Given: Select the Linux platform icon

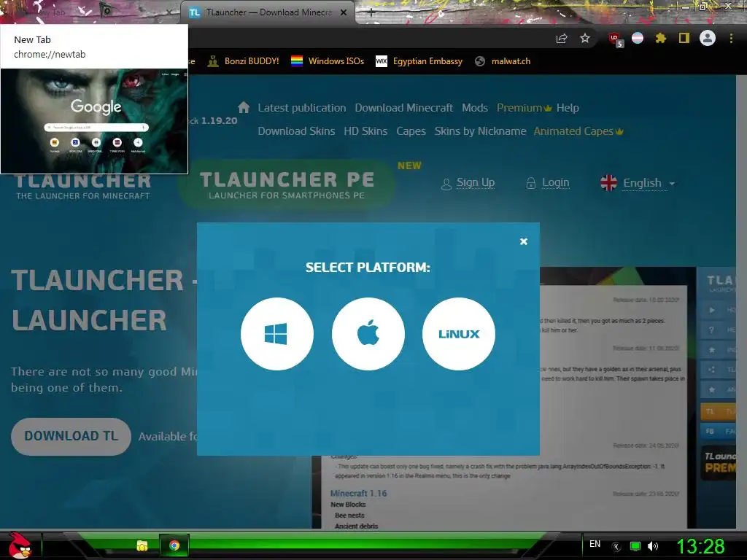Looking at the screenshot, I should coord(459,334).
